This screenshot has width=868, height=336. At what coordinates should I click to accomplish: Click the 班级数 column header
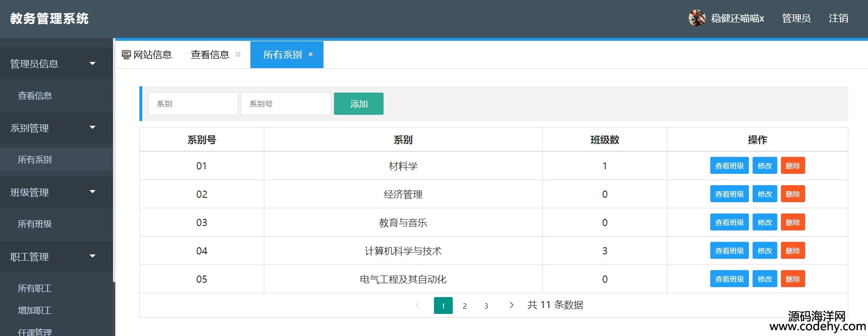tap(605, 140)
